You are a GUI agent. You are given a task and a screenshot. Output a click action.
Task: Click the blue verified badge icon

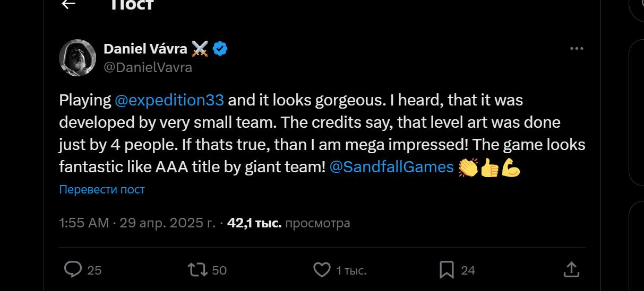[220, 49]
